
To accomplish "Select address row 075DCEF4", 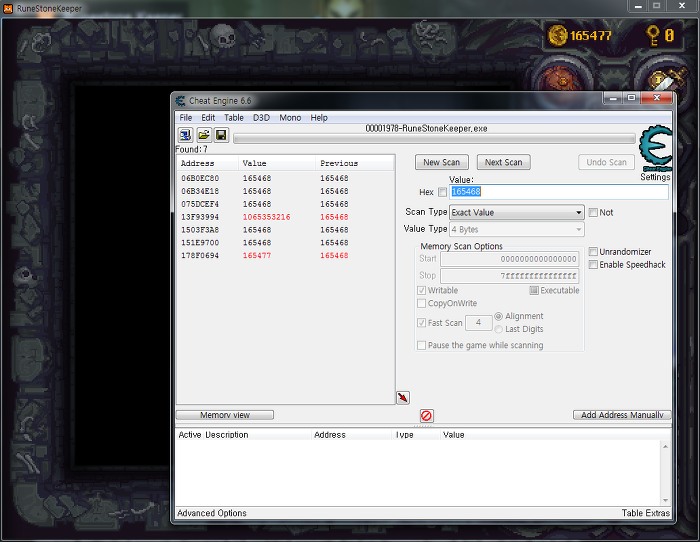I will 286,204.
